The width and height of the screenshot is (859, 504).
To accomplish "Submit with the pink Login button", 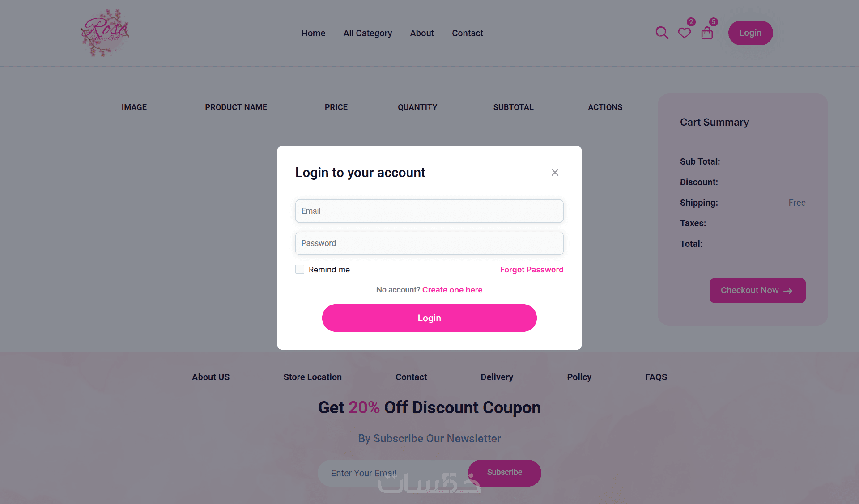I will [x=429, y=318].
